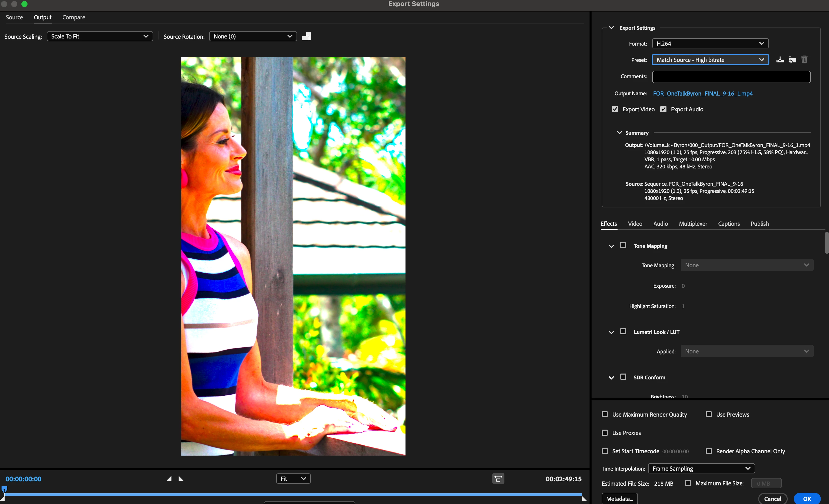Collapse the Summary section
The width and height of the screenshot is (829, 504).
619,132
